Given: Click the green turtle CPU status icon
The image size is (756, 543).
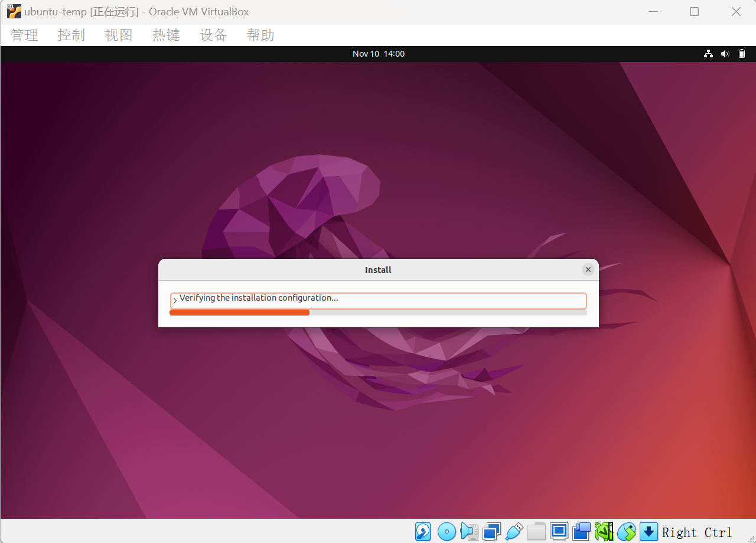Looking at the screenshot, I should pyautogui.click(x=604, y=532).
